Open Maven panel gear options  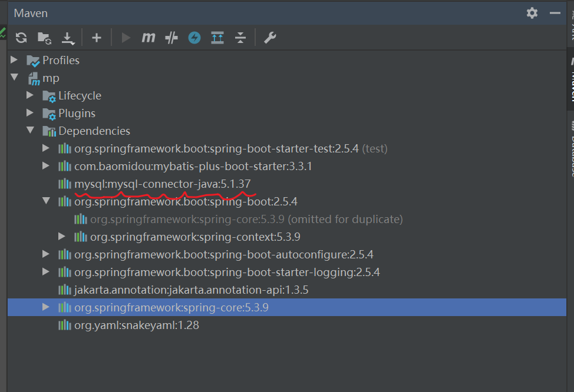coord(532,13)
